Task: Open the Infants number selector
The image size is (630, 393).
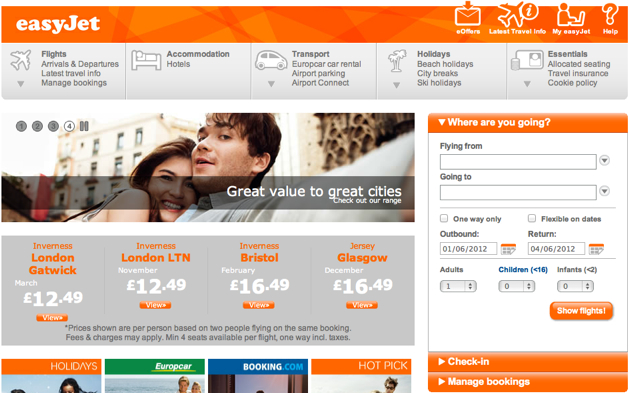Action: point(575,286)
